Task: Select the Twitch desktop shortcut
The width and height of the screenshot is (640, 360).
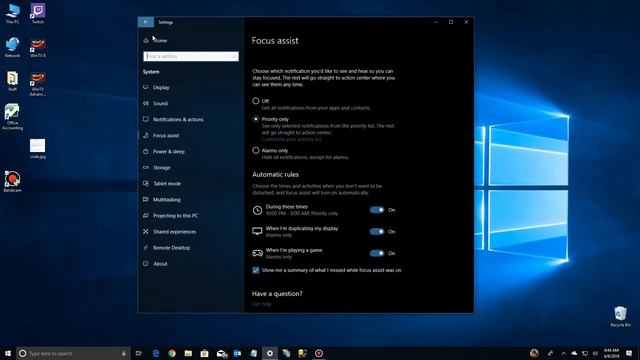Action: coord(38,13)
